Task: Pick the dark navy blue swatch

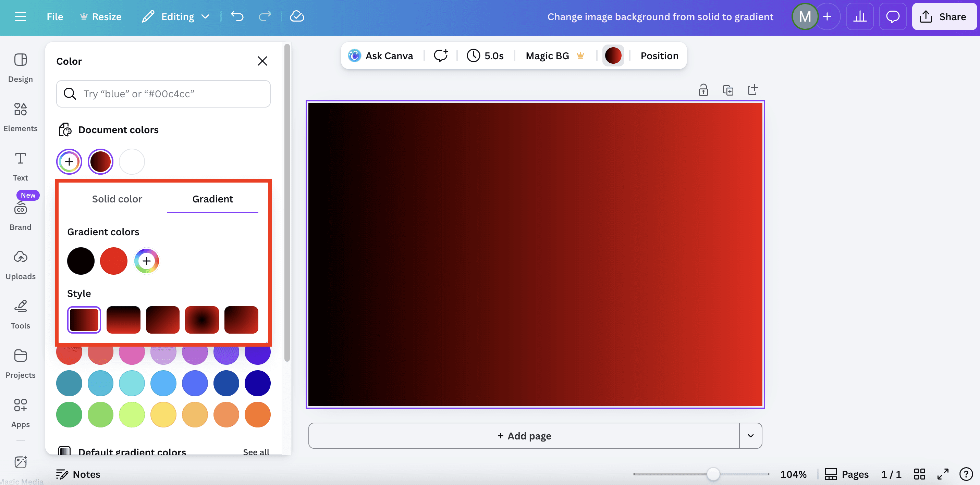Action: pos(258,383)
